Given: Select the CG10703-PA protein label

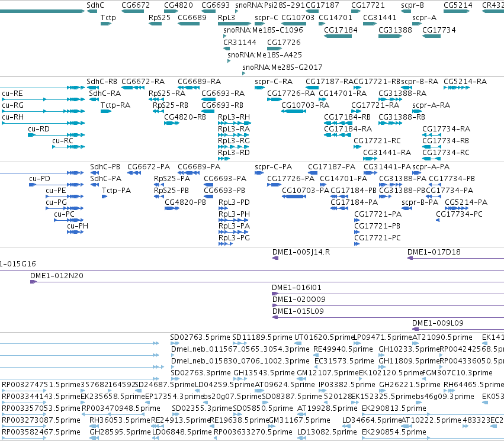Looking at the screenshot, I should 306,191.
